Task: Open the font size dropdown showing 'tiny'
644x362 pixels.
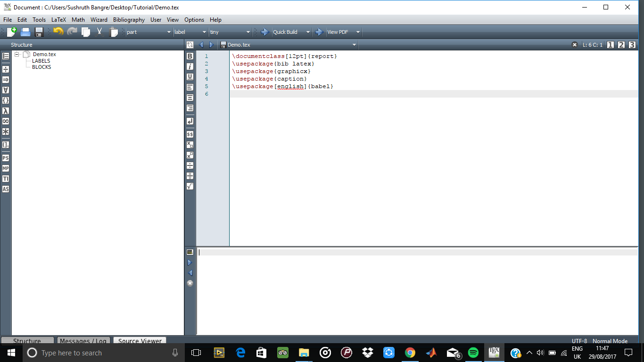Action: click(x=230, y=32)
